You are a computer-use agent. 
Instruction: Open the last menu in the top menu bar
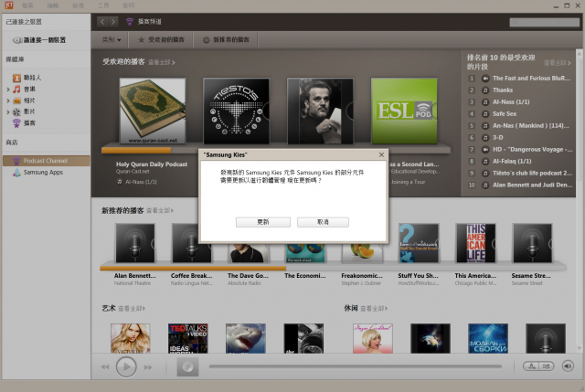(x=128, y=5)
